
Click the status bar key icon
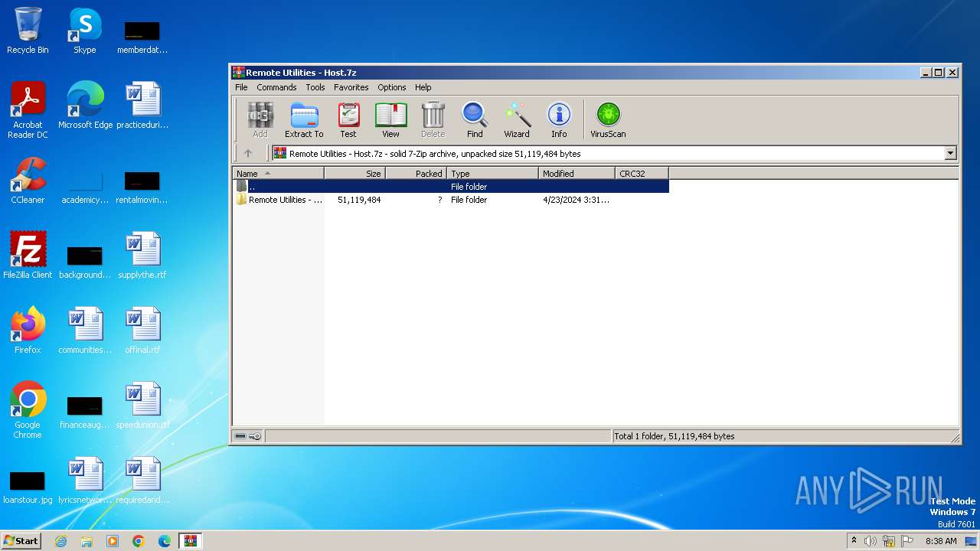(256, 436)
